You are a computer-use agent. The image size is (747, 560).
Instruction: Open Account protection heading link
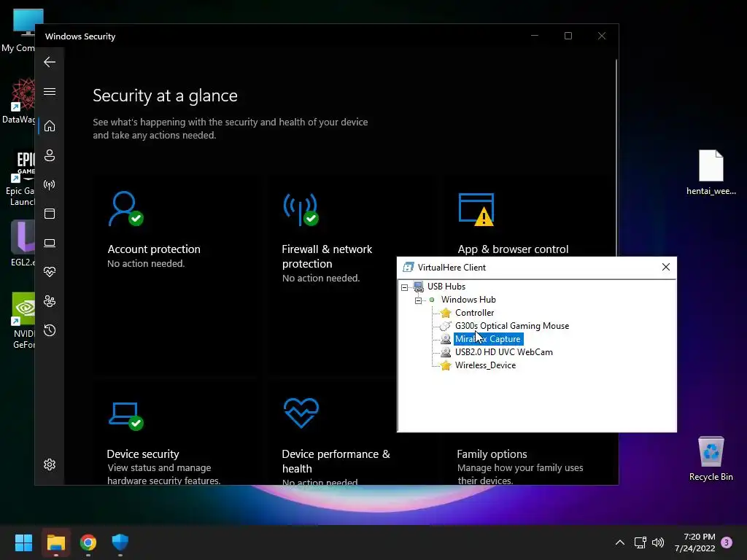154,249
